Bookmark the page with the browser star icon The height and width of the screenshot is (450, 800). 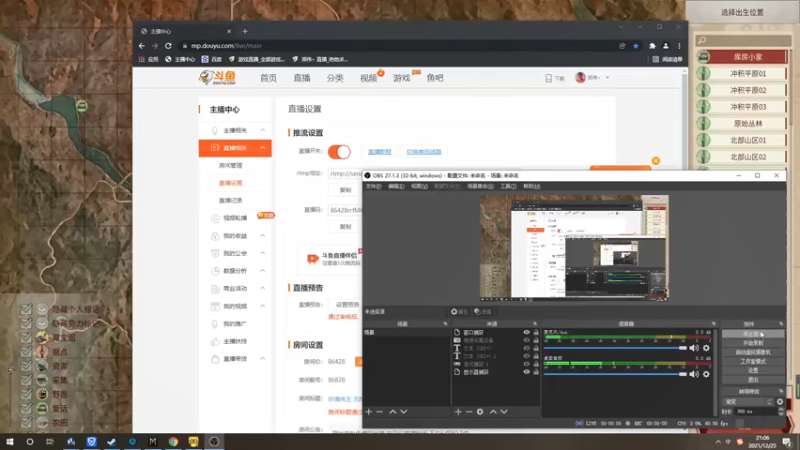pyautogui.click(x=636, y=46)
